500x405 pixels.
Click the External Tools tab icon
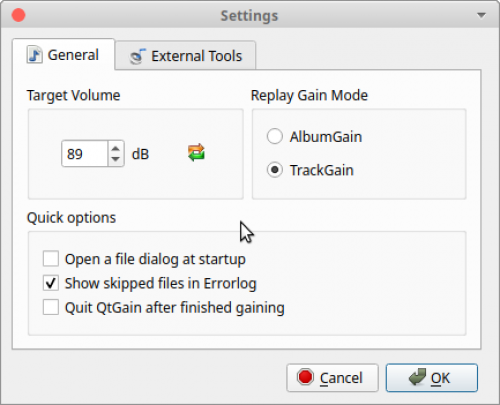pos(137,56)
